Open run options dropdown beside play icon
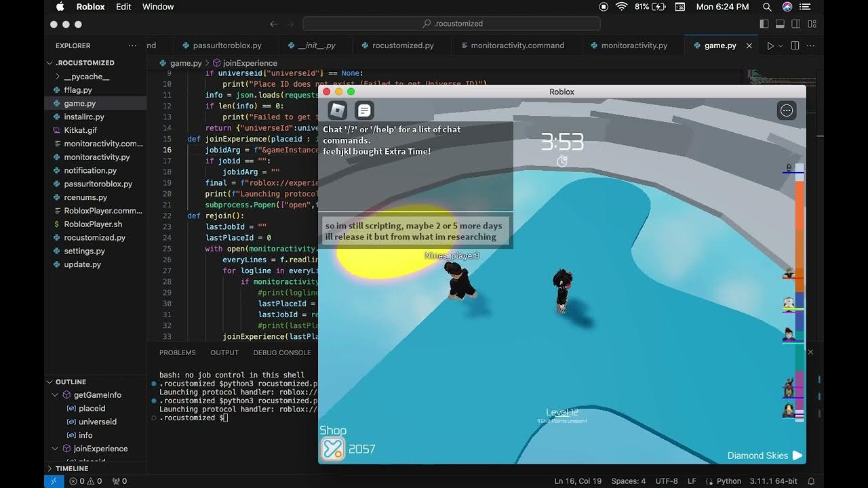The image size is (868, 488). pos(781,45)
